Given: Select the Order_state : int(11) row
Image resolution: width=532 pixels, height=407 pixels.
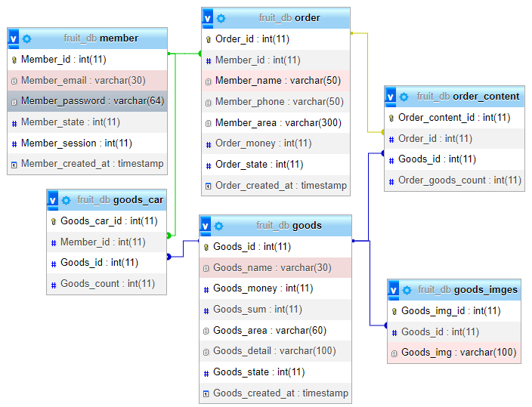Looking at the screenshot, I should click(x=276, y=165).
